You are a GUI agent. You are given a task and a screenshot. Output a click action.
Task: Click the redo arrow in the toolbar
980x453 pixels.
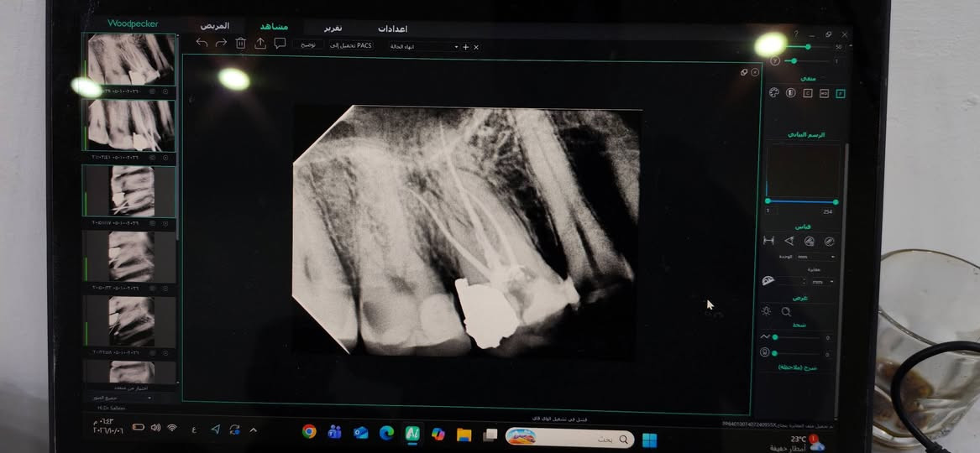click(x=221, y=43)
